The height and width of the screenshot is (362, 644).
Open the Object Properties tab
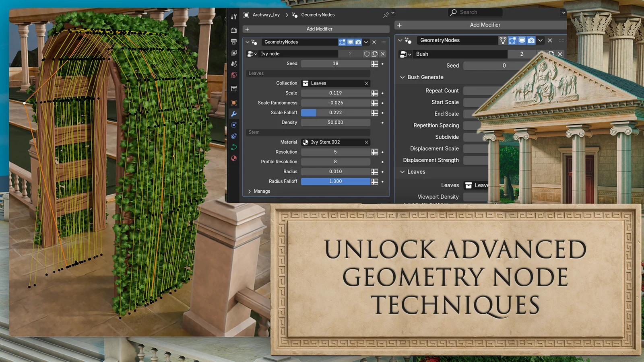click(x=233, y=103)
